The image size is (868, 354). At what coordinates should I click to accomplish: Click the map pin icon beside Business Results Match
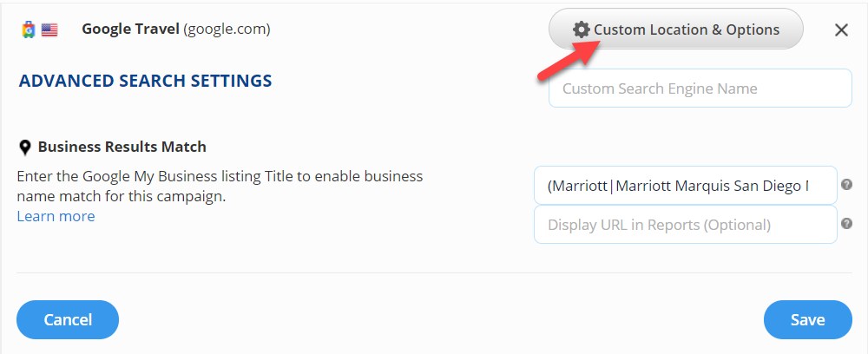pyautogui.click(x=25, y=147)
